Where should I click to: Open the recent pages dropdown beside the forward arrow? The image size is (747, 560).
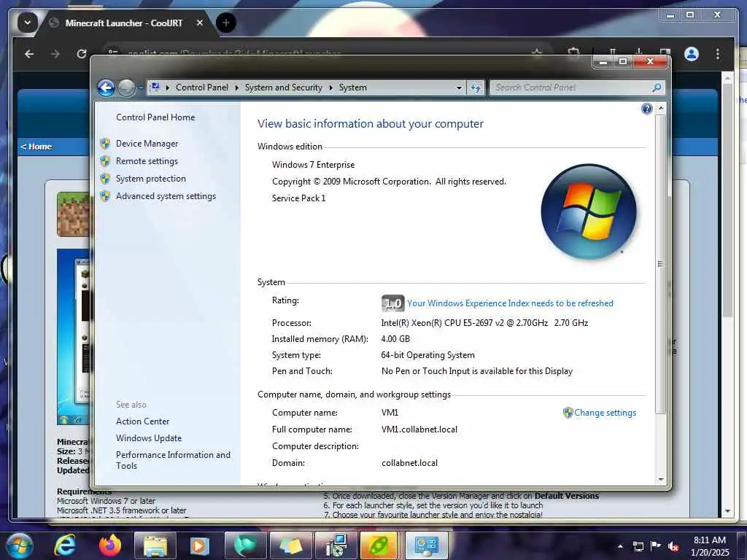141,87
